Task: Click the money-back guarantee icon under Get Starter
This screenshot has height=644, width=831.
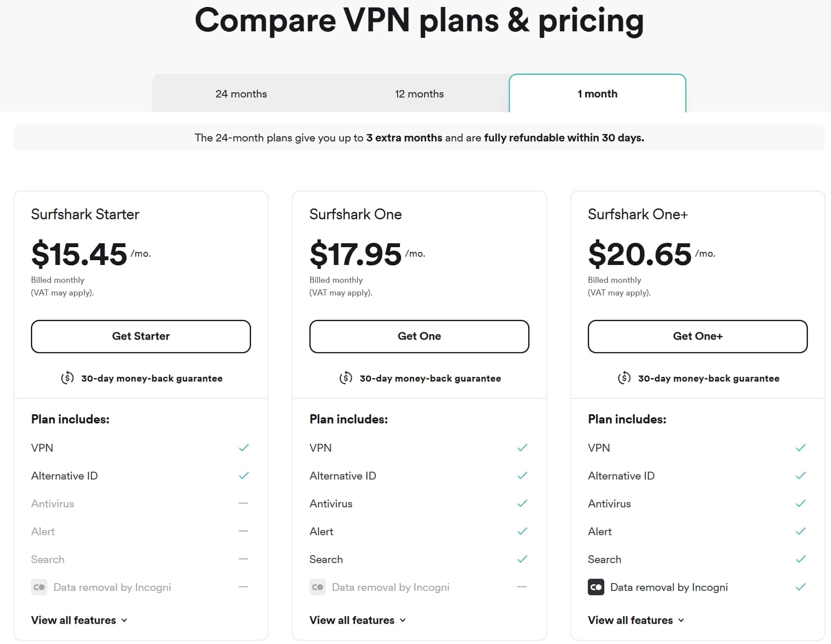Action: (x=67, y=378)
